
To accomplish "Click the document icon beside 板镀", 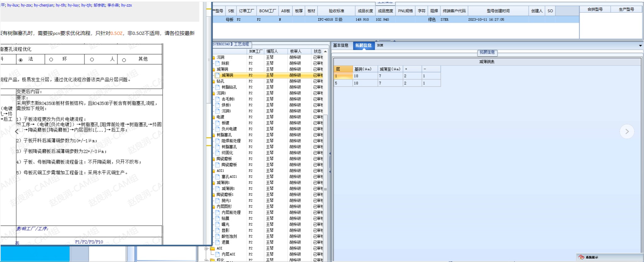I will pos(217,123).
